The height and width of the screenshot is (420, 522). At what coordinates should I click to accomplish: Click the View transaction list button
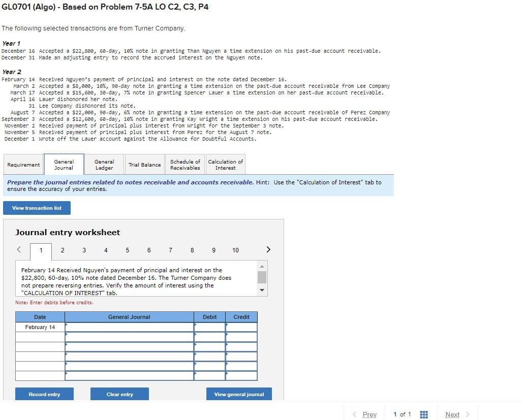tap(37, 207)
